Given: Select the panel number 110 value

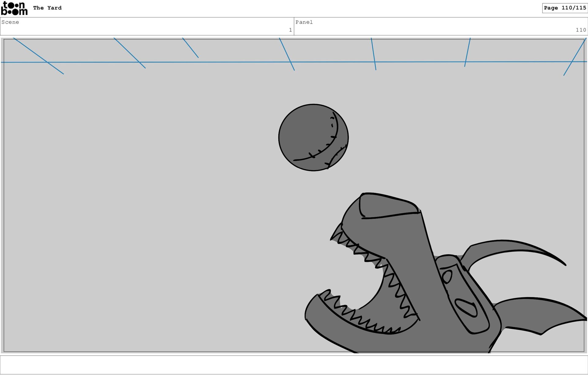Looking at the screenshot, I should 581,30.
